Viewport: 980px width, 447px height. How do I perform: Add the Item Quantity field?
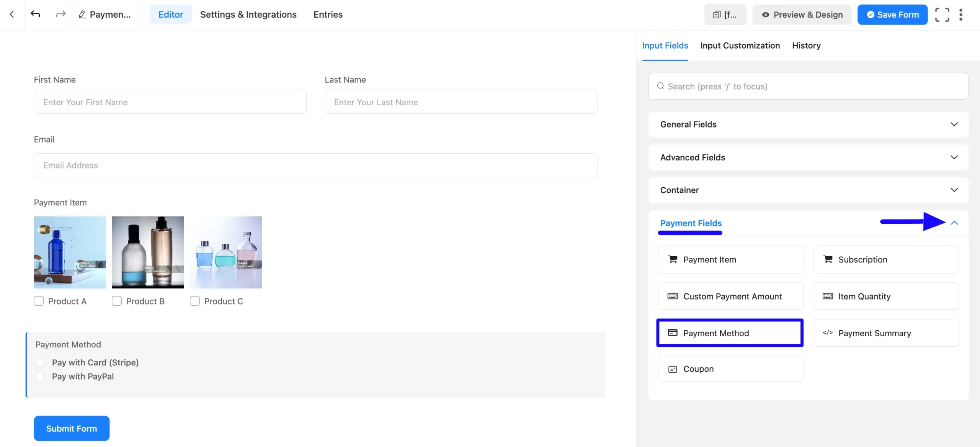point(885,296)
